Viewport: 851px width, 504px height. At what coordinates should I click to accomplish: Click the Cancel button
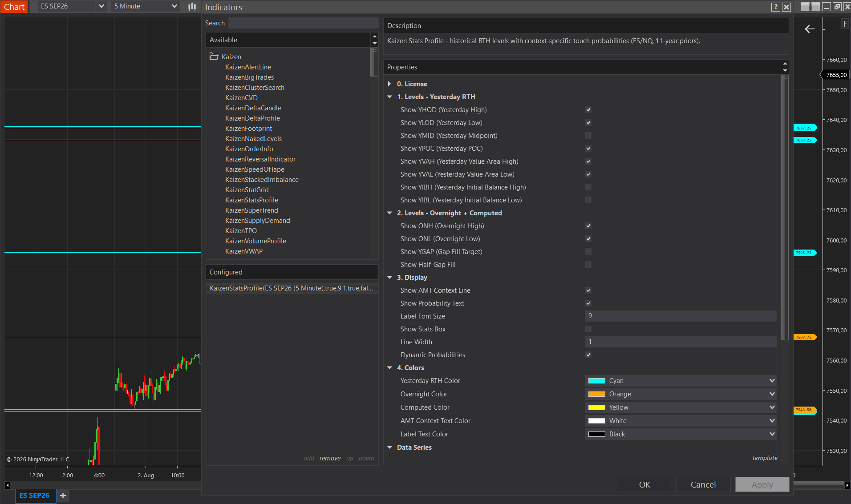[703, 484]
